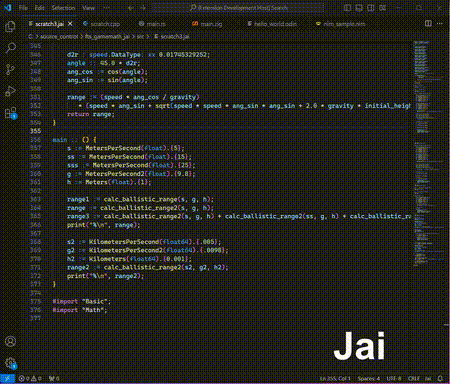Screen dimensions: 450x384
Task: Close the scratch3.jai tab
Action: tap(70, 24)
